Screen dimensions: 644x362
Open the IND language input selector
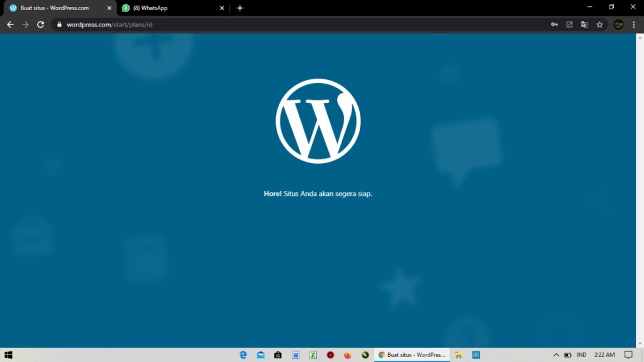pos(582,355)
